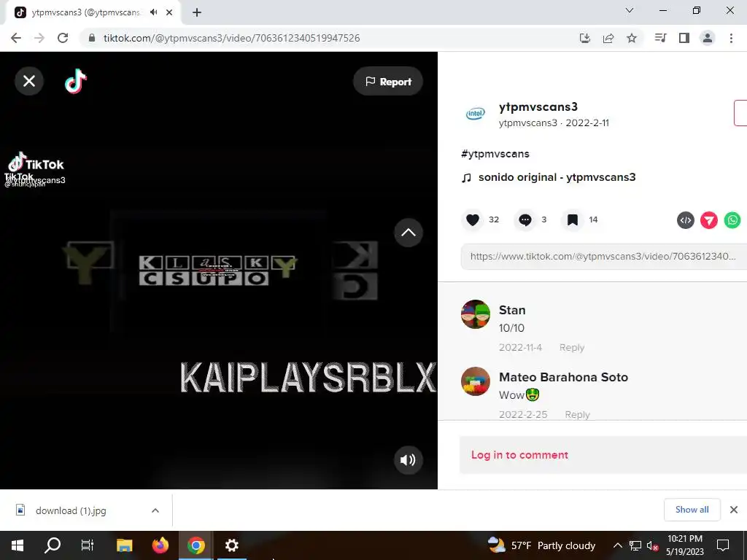Open the Windows Start menu
Image resolution: width=747 pixels, height=560 pixels.
point(18,545)
